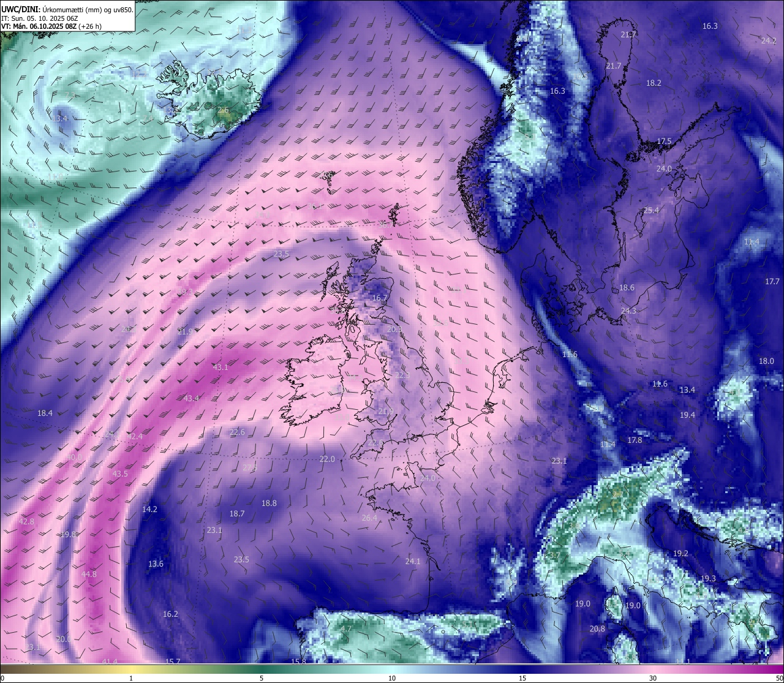Click the 24.2 value label

pos(769,41)
